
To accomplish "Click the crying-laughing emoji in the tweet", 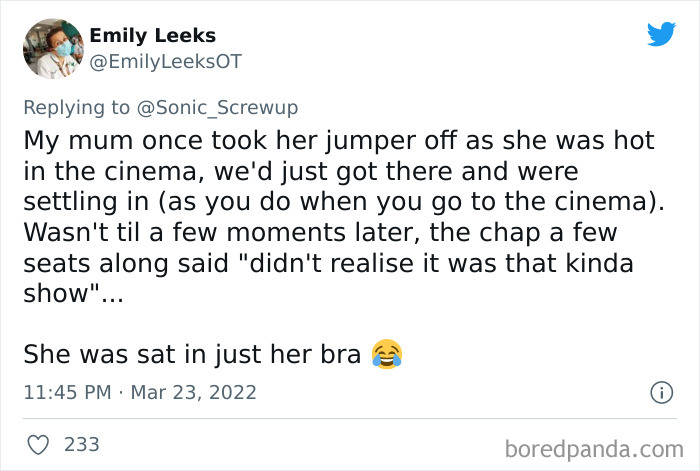I will (386, 354).
